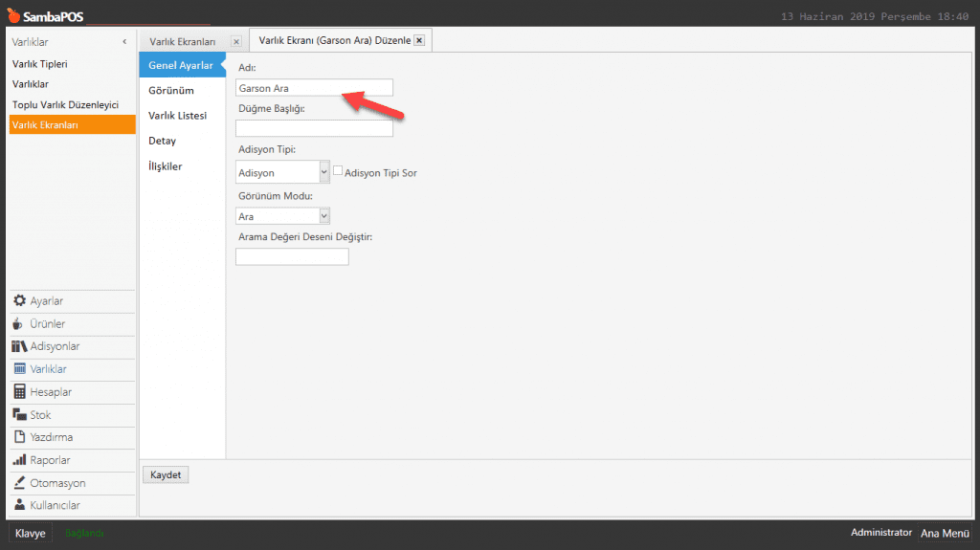The width and height of the screenshot is (980, 550).
Task: Enable the Adisyon Tipi Sor checkbox
Action: pos(338,172)
